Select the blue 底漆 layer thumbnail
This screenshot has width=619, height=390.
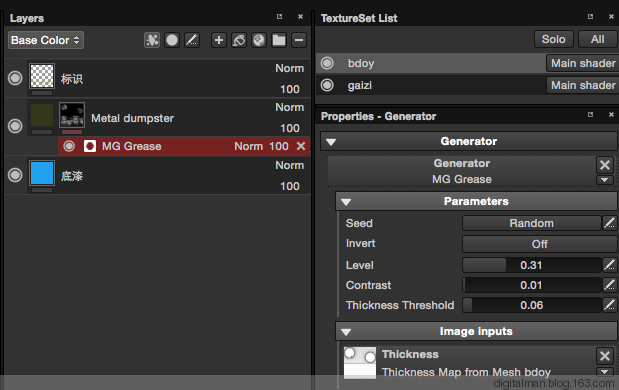tap(42, 173)
